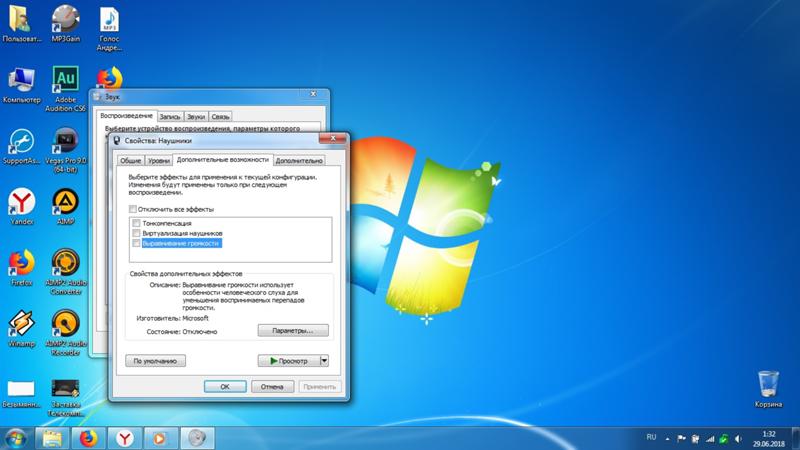Open the Голос Андре MP3 file icon

click(x=109, y=29)
